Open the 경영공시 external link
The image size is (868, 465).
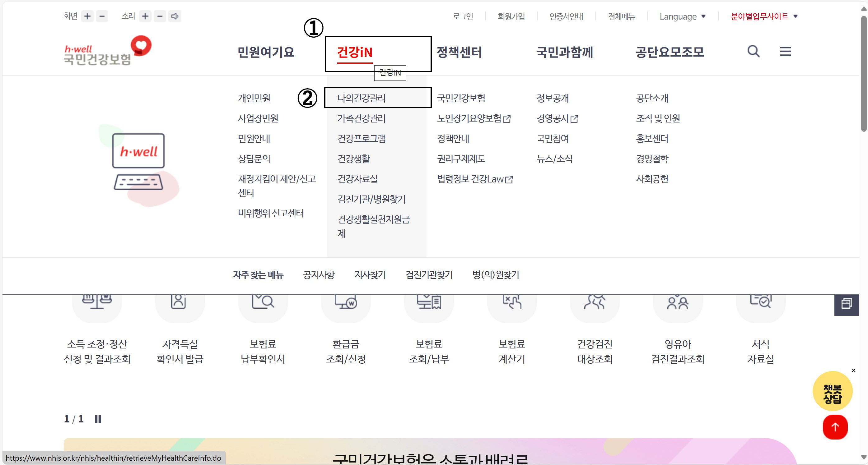(557, 118)
